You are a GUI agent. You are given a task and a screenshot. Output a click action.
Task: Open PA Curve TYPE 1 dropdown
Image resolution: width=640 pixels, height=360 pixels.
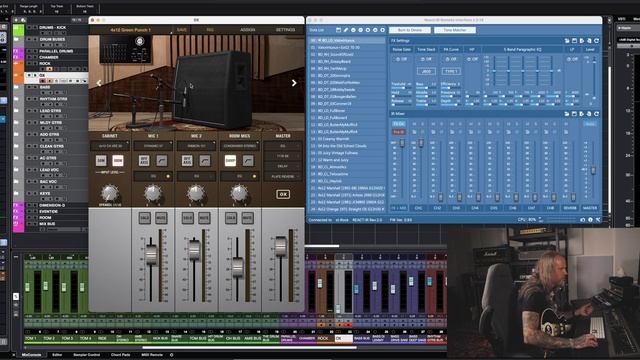[451, 71]
